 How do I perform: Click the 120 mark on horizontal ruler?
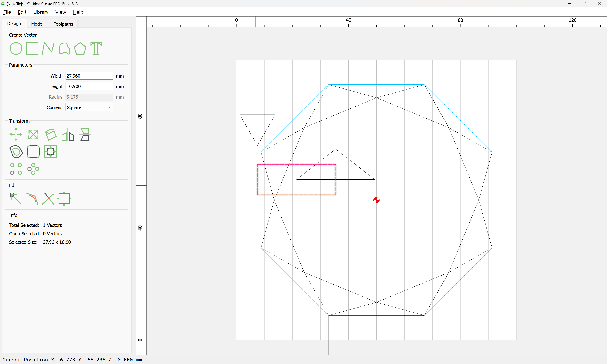click(x=572, y=20)
